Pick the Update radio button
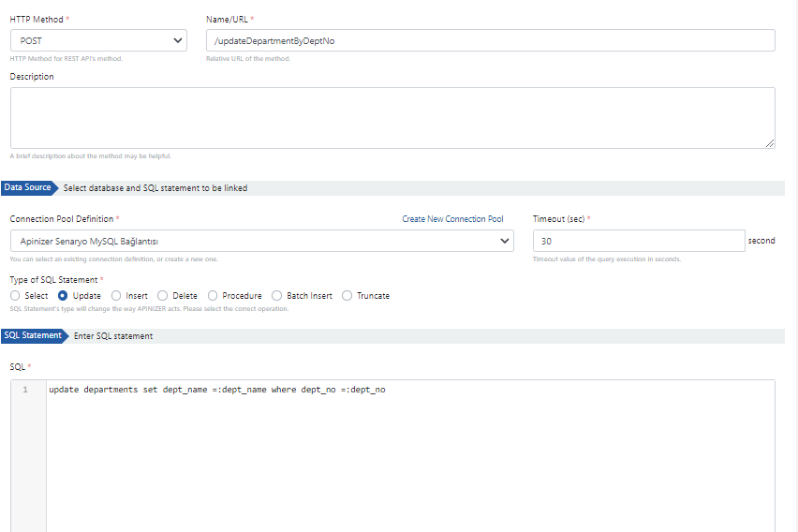The width and height of the screenshot is (798, 532). [x=64, y=296]
